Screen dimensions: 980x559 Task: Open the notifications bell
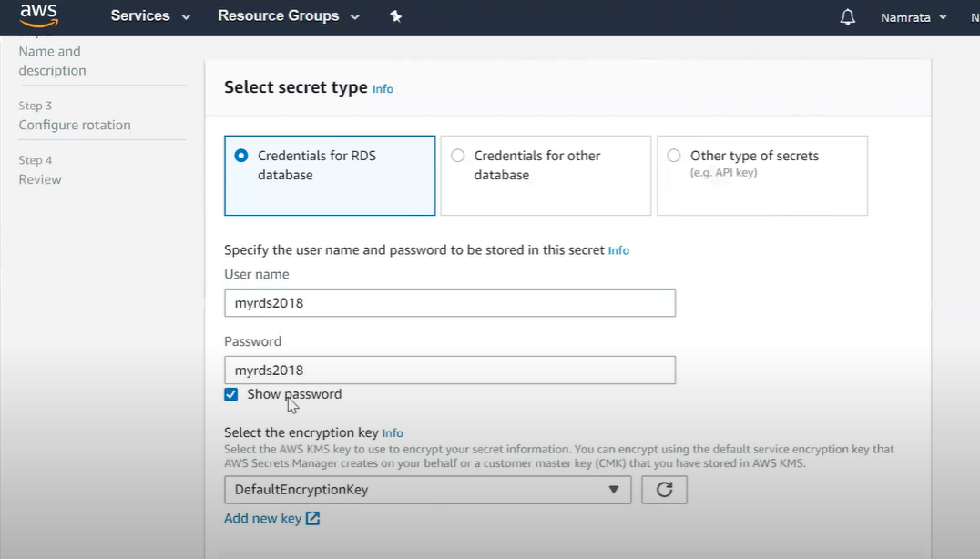click(848, 17)
